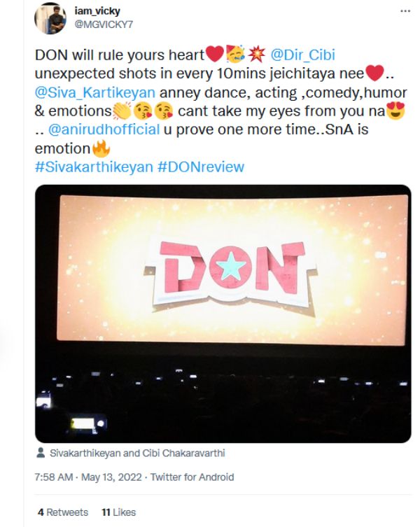Open the iam_vicky display name link
Viewport: 420px width, 527px height.
[96, 10]
